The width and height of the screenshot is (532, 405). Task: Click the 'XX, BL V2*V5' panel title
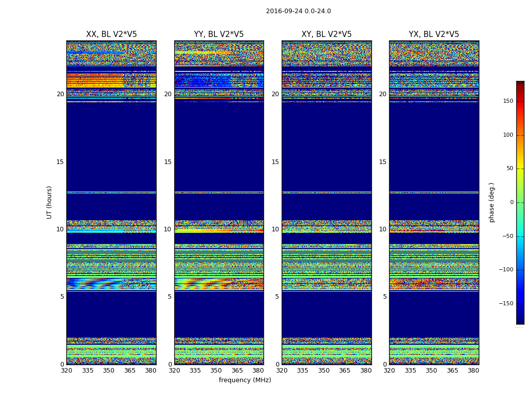[111, 34]
